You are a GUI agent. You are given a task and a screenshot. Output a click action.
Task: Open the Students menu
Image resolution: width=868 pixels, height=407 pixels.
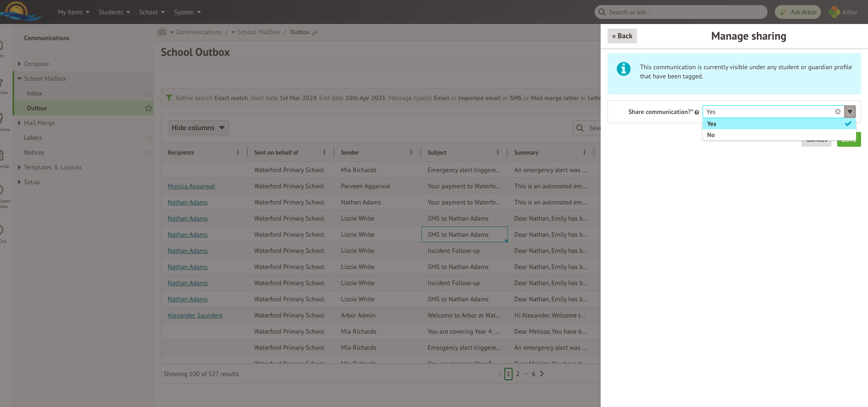coord(114,12)
